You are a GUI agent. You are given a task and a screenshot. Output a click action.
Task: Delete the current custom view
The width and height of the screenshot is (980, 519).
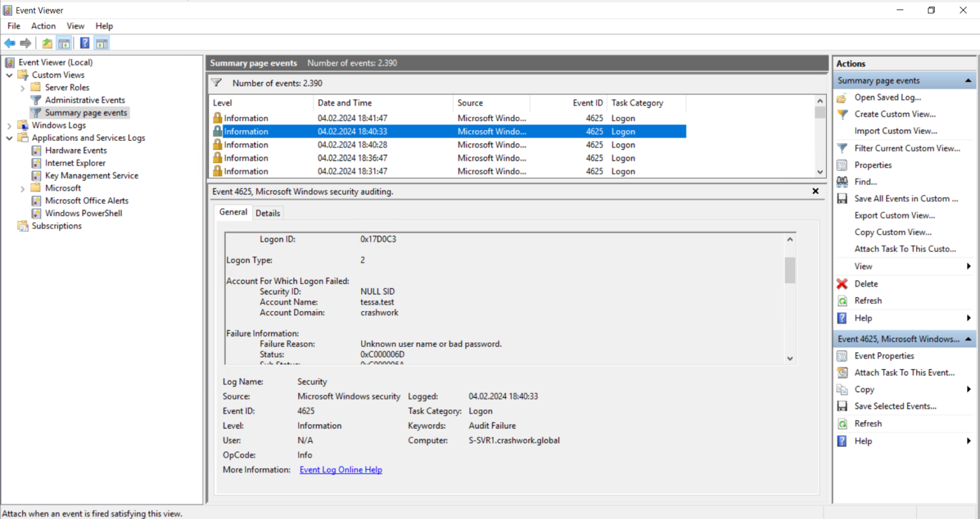click(x=866, y=284)
